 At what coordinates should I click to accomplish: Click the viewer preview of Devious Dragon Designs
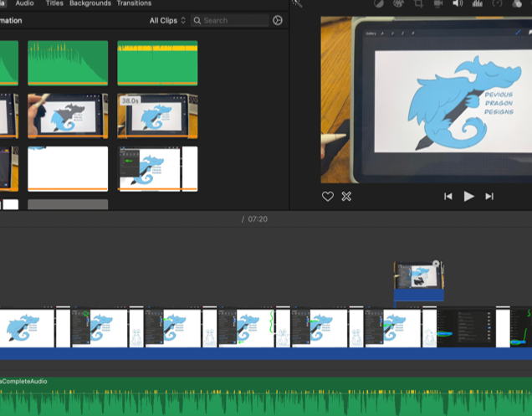426,100
